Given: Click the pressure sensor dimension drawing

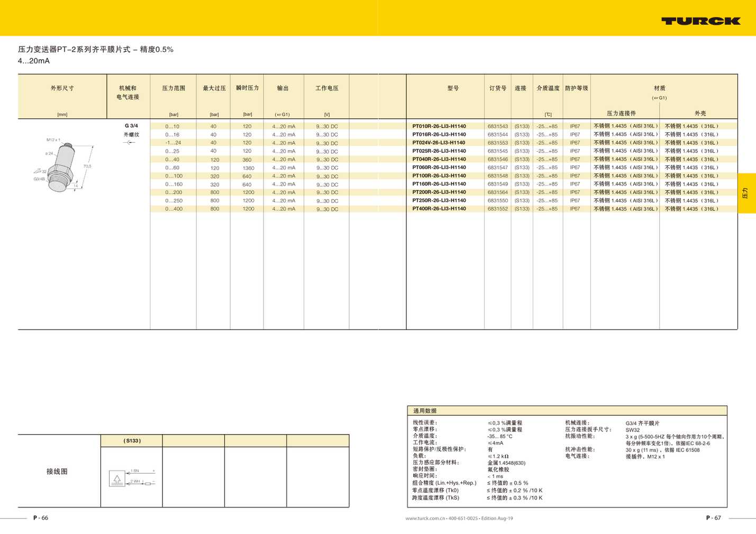Looking at the screenshot, I should tap(63, 164).
